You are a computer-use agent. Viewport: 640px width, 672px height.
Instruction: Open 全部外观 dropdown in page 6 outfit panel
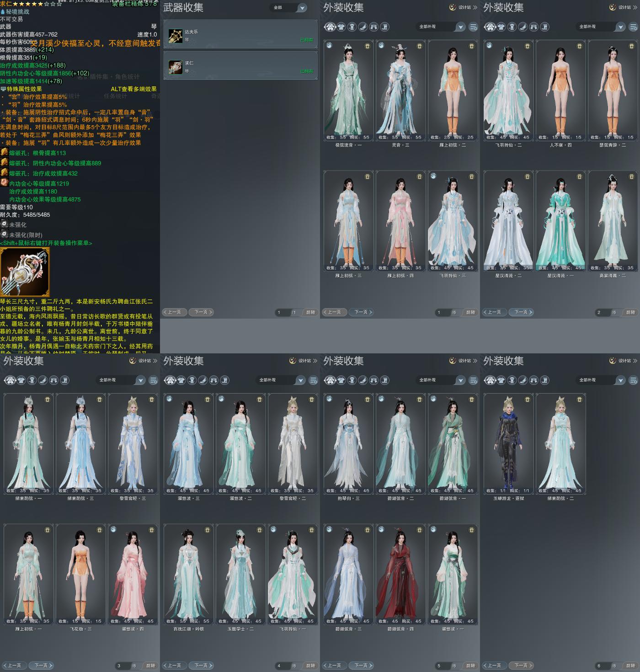click(601, 380)
